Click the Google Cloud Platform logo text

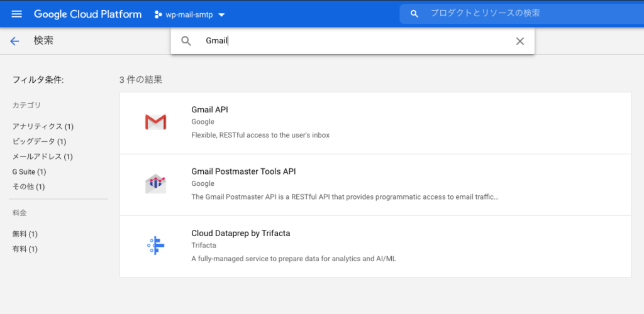pyautogui.click(x=87, y=14)
